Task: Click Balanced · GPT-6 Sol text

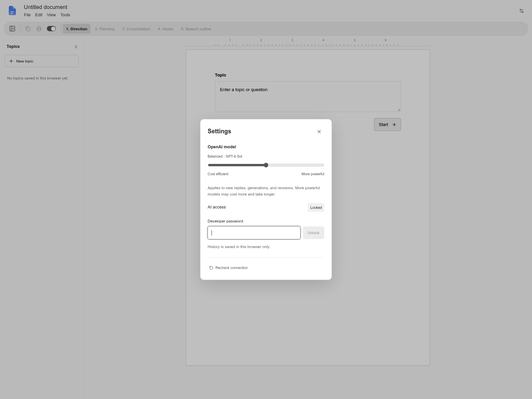Action: [x=225, y=156]
